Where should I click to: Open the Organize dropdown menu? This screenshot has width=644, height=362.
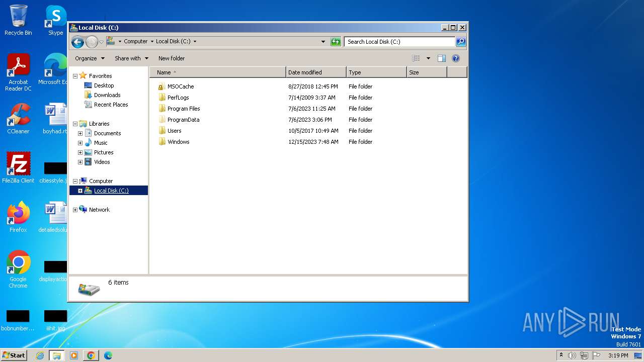(90, 58)
